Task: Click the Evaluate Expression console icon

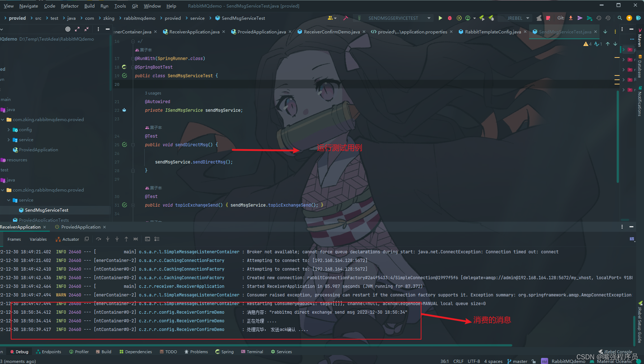Action: click(148, 239)
